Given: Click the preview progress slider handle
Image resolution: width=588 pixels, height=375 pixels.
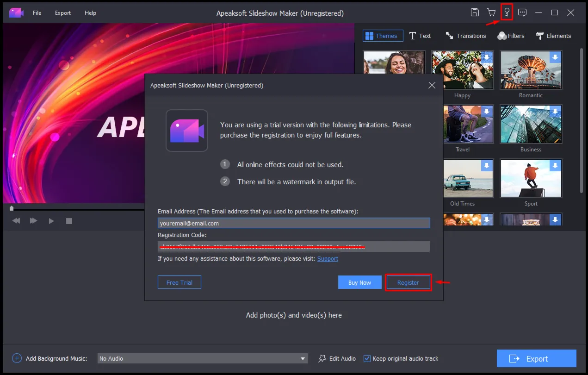Looking at the screenshot, I should pyautogui.click(x=12, y=208).
